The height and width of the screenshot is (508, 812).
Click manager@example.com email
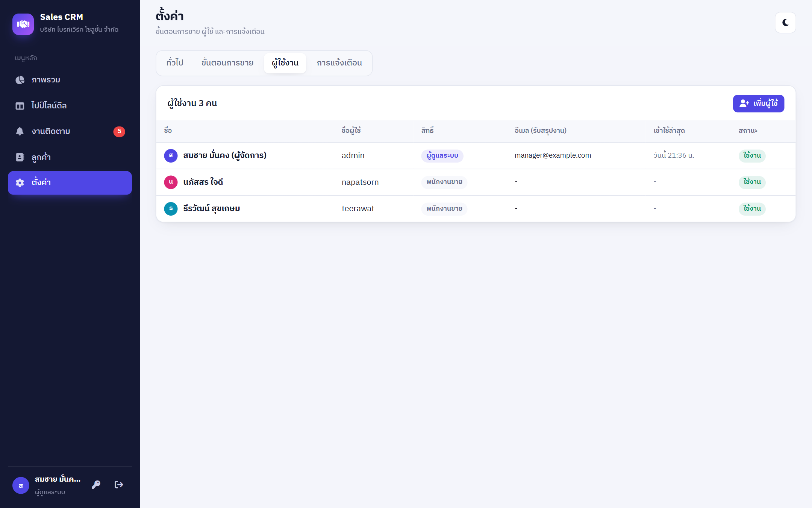pyautogui.click(x=553, y=155)
